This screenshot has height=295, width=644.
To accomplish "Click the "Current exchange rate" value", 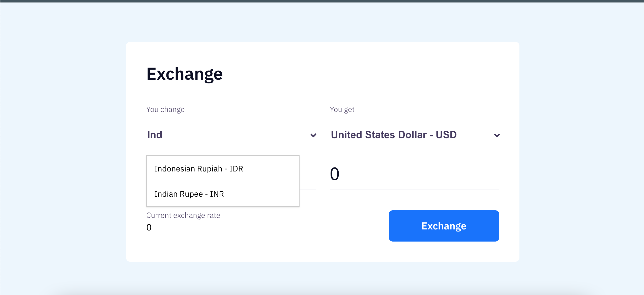I will coord(149,227).
